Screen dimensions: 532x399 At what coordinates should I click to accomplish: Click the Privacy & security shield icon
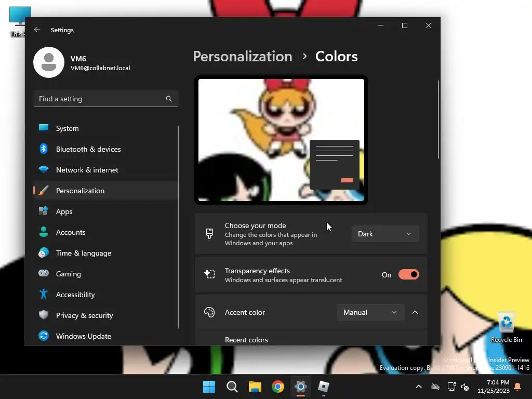44,315
